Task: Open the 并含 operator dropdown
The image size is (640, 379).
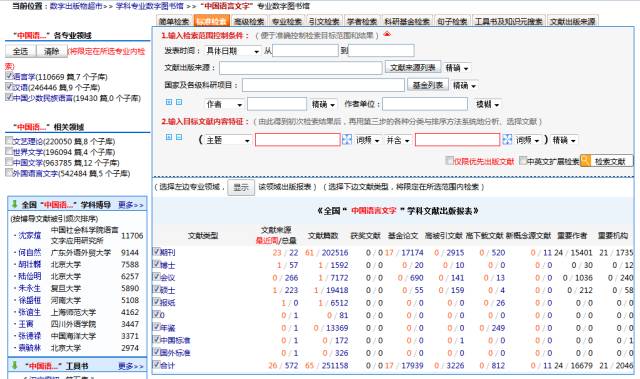Action: pyautogui.click(x=398, y=140)
